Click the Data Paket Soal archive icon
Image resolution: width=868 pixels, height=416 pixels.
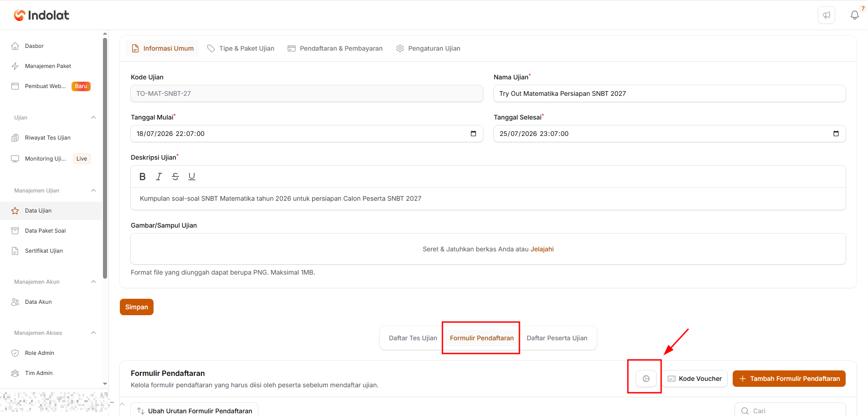15,231
